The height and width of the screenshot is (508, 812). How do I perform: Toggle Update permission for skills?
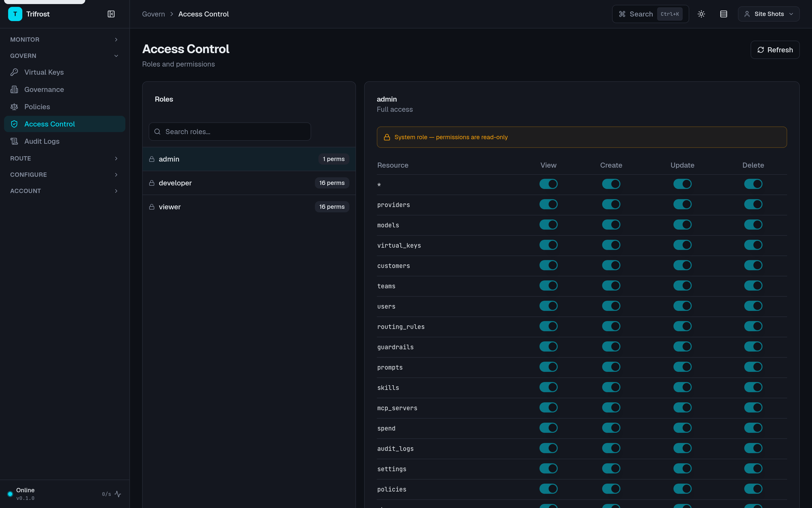pos(682,387)
